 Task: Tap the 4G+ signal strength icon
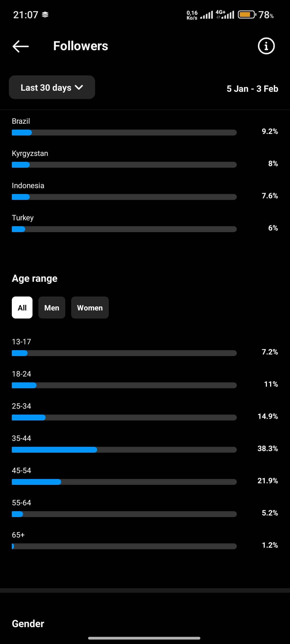(225, 14)
